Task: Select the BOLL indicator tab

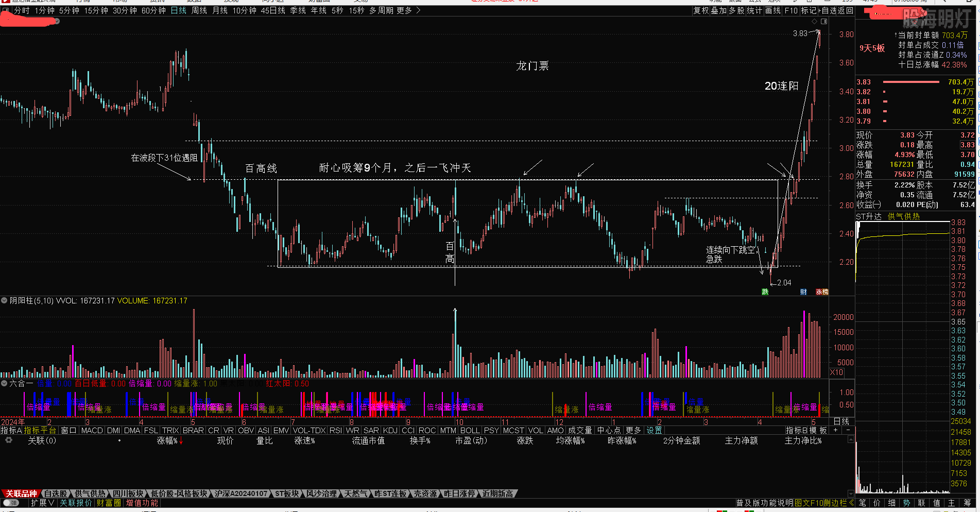Action: tap(470, 430)
